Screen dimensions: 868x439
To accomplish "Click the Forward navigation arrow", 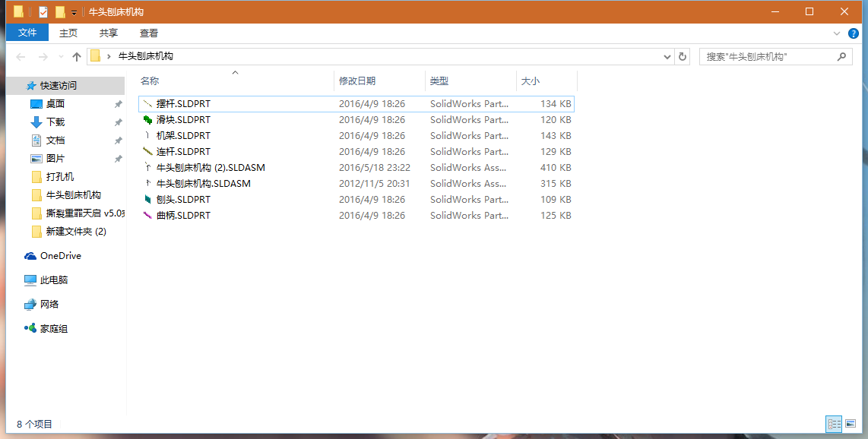I will (43, 56).
